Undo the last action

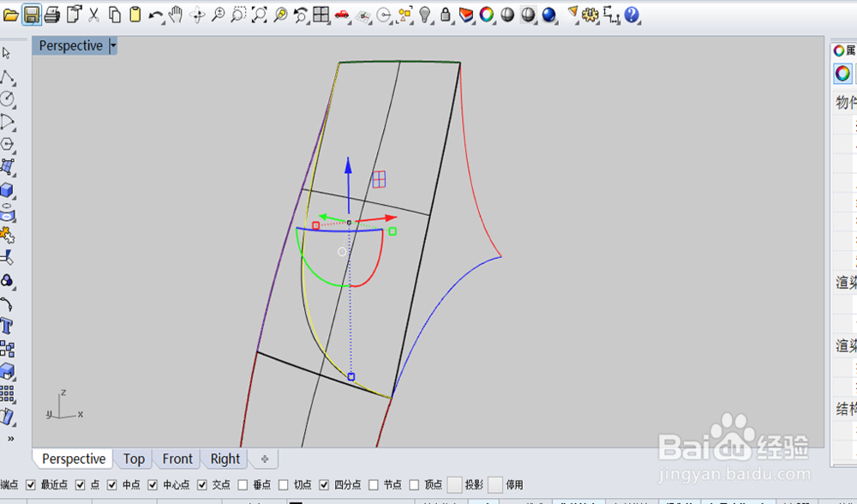click(156, 15)
